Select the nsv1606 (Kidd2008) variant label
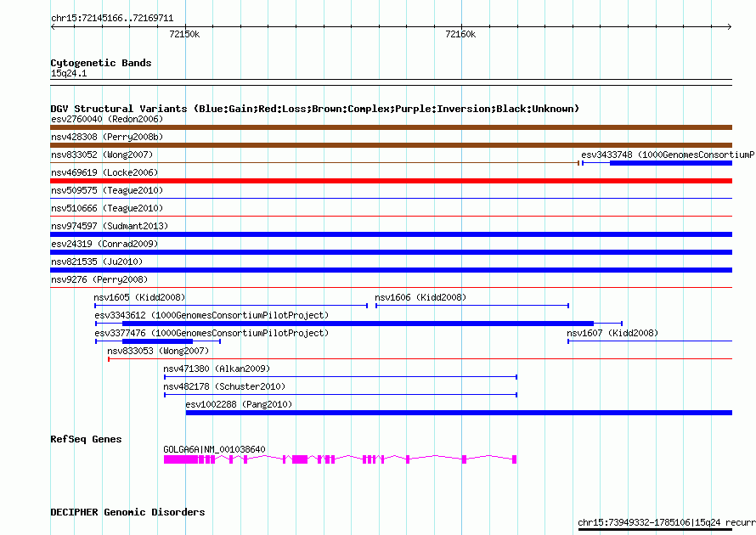The width and height of the screenshot is (756, 535). tap(420, 297)
